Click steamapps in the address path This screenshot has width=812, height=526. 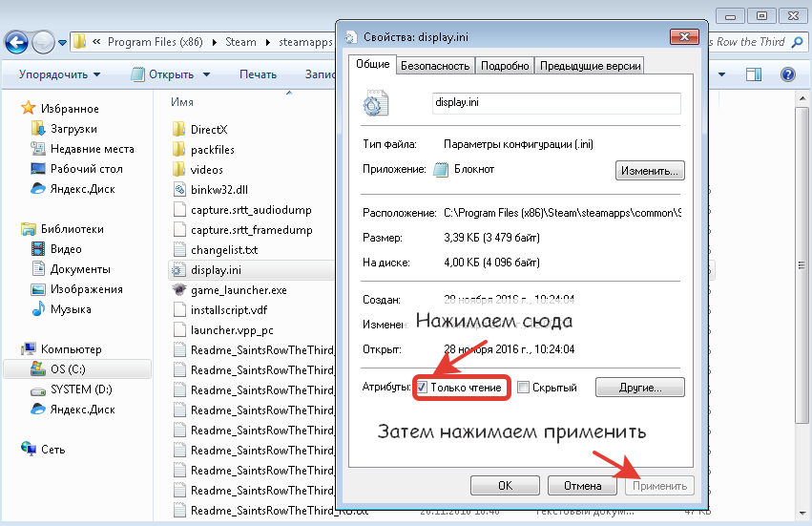(305, 42)
